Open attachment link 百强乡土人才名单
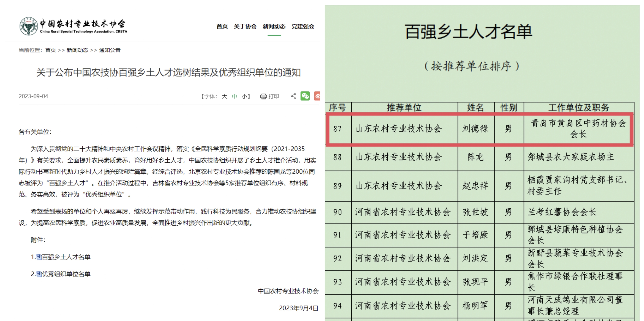Image resolution: width=644 pixels, height=321 pixels. [x=66, y=257]
